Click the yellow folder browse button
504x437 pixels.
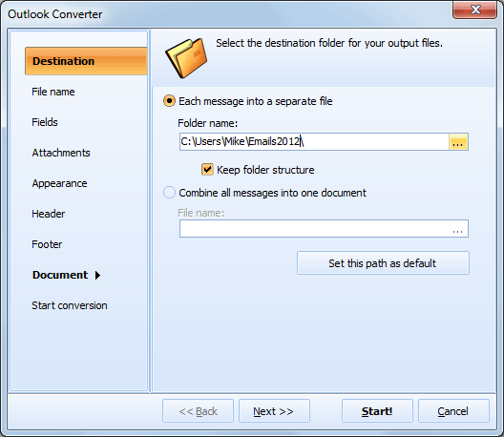point(458,142)
